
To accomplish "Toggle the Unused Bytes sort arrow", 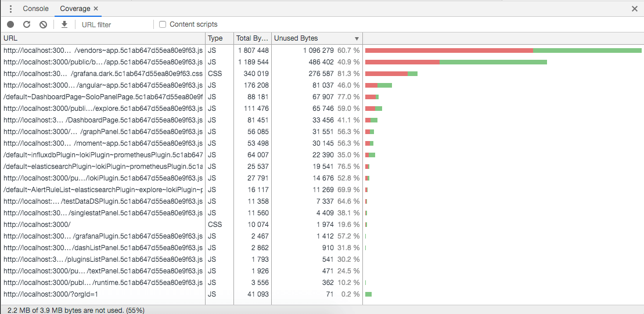I will tap(357, 38).
